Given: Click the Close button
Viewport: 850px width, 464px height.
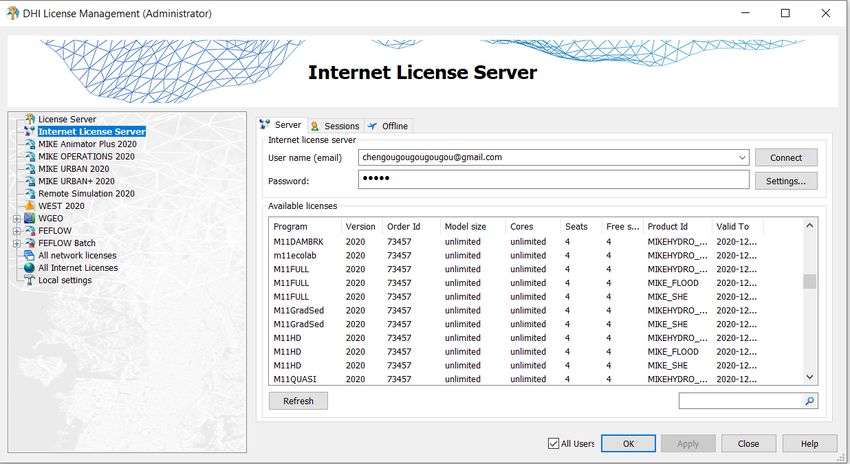Looking at the screenshot, I should coord(749,443).
